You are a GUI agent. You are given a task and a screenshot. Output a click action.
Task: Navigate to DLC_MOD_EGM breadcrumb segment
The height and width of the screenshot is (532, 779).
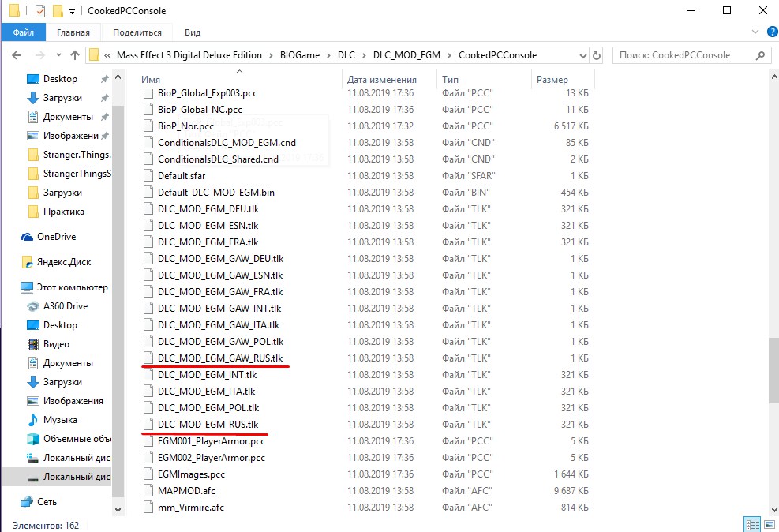pyautogui.click(x=406, y=55)
